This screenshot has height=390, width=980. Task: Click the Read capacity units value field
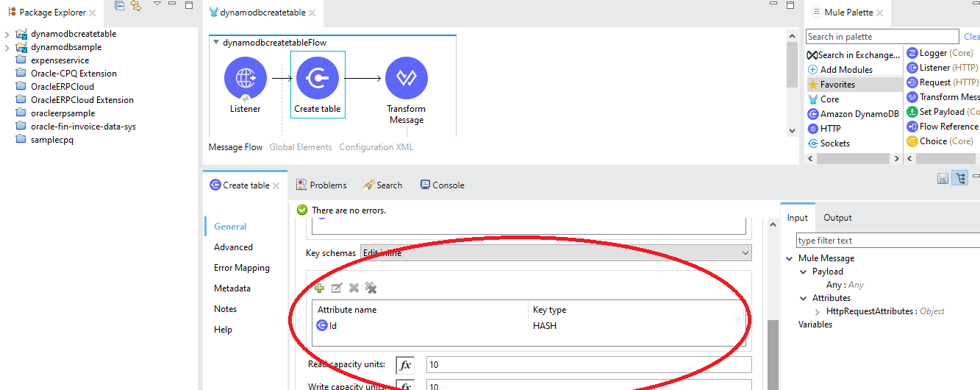click(x=589, y=365)
